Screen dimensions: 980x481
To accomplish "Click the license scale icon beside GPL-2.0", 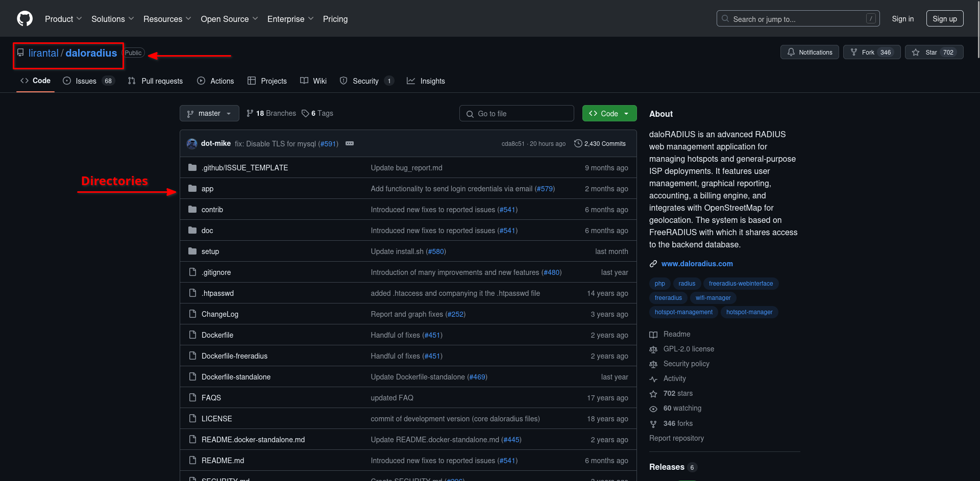I will 653,349.
